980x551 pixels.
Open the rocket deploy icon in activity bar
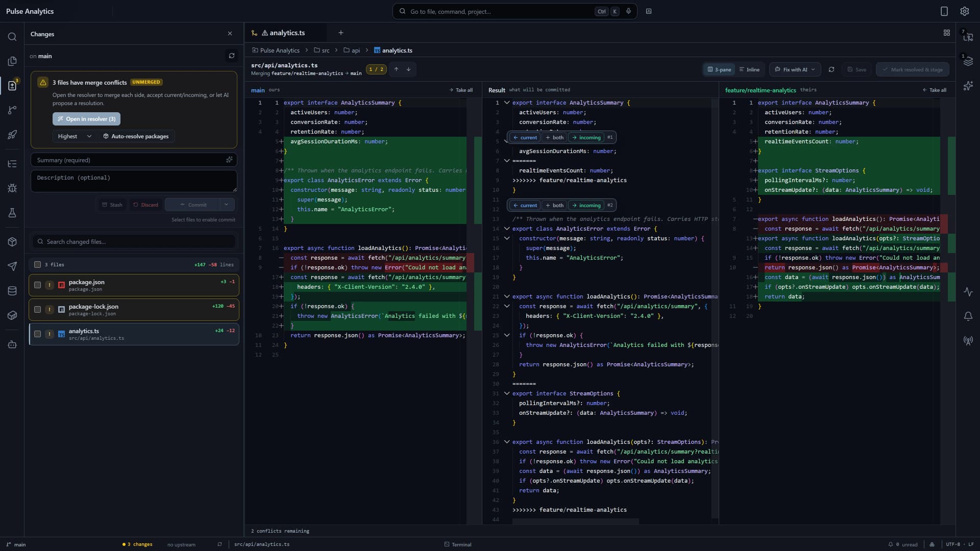[x=12, y=135]
